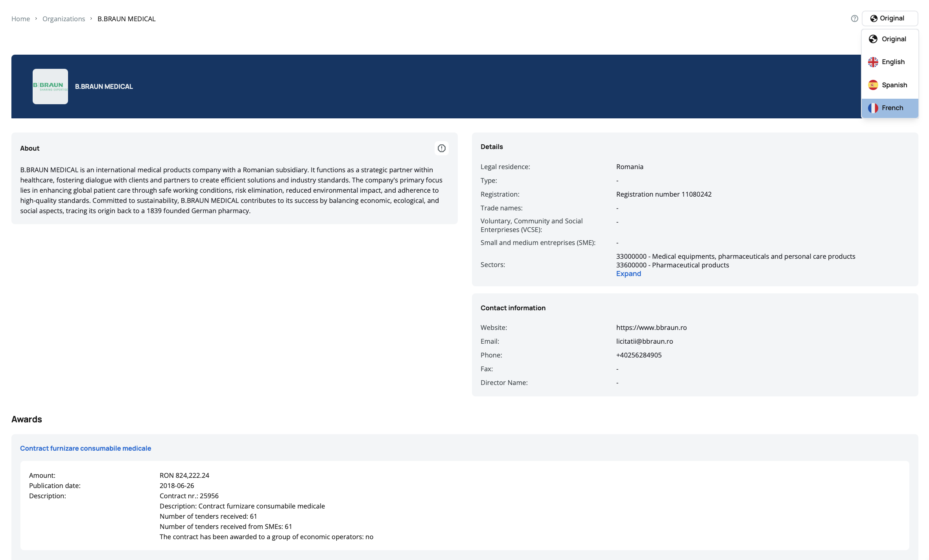The height and width of the screenshot is (560, 929).
Task: Navigate to Organizations breadcrumb
Action: (x=64, y=19)
